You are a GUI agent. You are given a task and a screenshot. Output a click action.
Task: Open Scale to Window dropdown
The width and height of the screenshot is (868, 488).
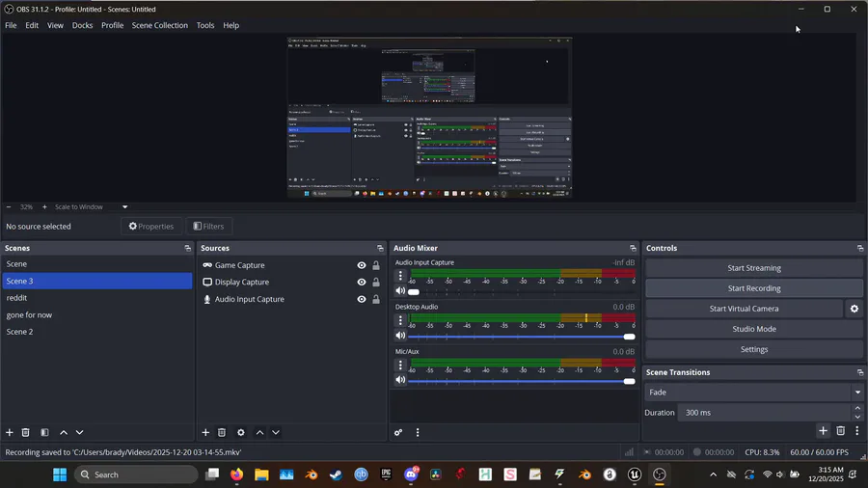click(91, 207)
